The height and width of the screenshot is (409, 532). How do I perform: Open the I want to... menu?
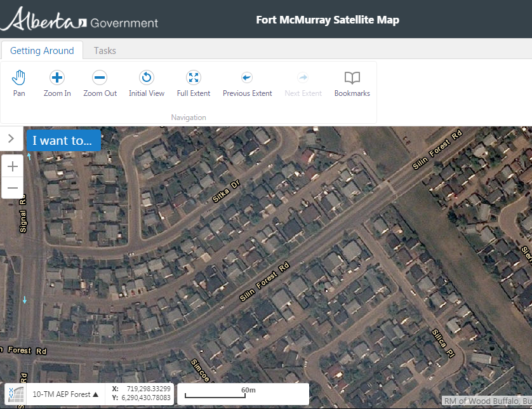[63, 140]
